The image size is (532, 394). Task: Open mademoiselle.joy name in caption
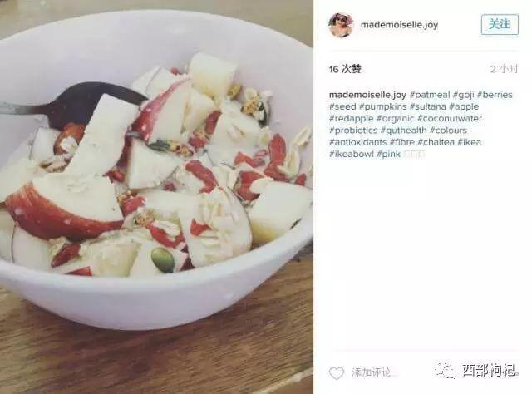click(x=367, y=95)
